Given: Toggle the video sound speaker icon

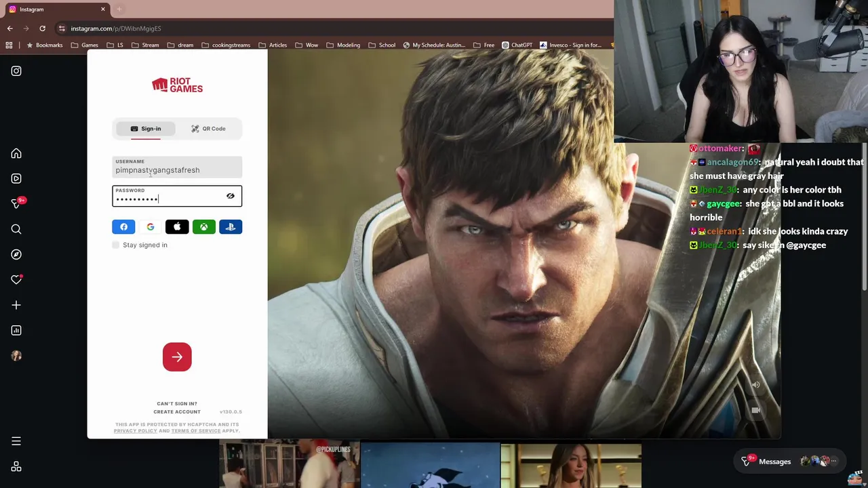Looking at the screenshot, I should (x=755, y=385).
